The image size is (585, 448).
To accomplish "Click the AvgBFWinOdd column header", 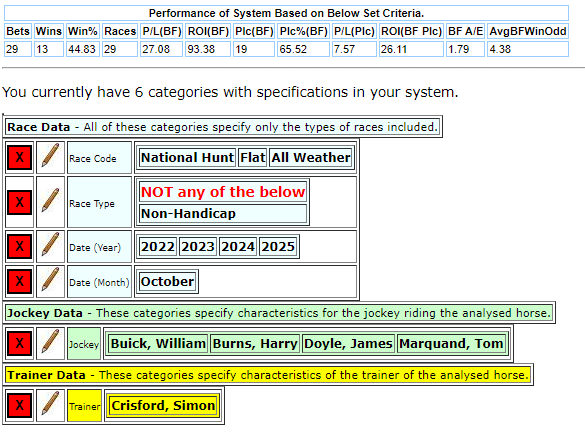I will tap(528, 31).
